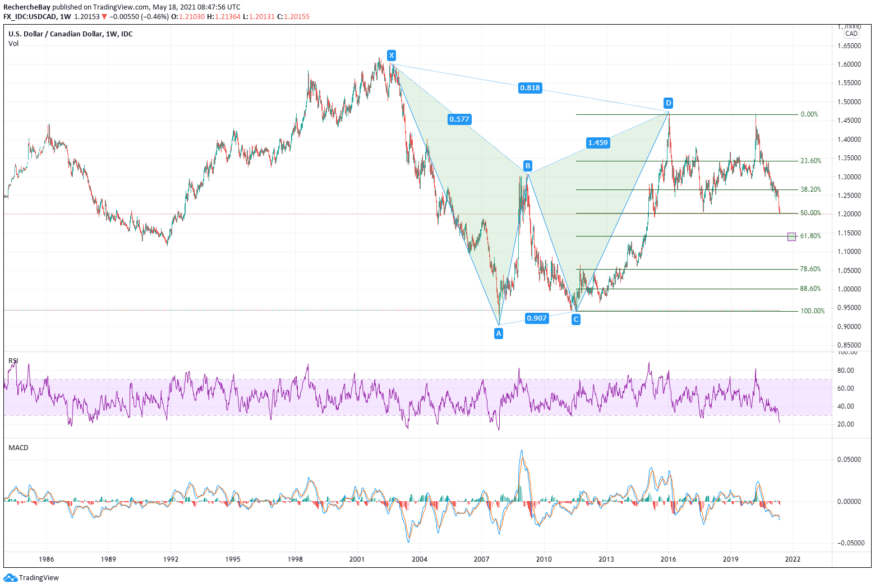Select the A point marker of the pattern
This screenshot has height=588, width=875.
pyautogui.click(x=499, y=334)
